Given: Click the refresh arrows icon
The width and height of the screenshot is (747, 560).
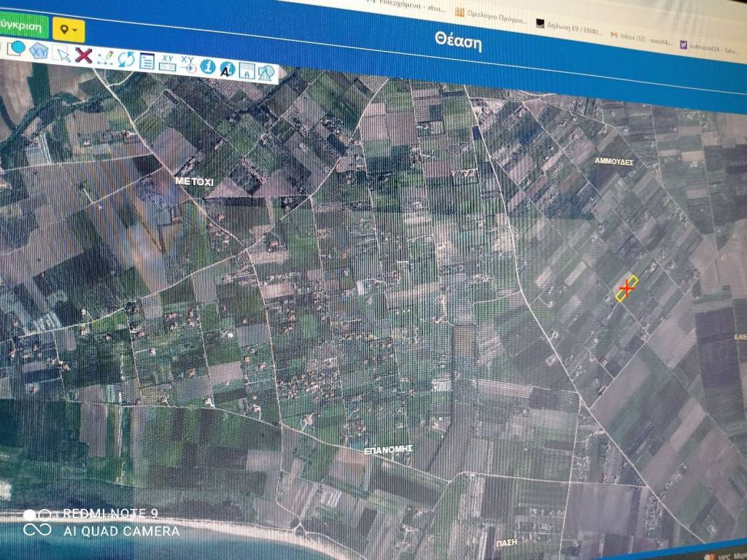Looking at the screenshot, I should point(126,59).
